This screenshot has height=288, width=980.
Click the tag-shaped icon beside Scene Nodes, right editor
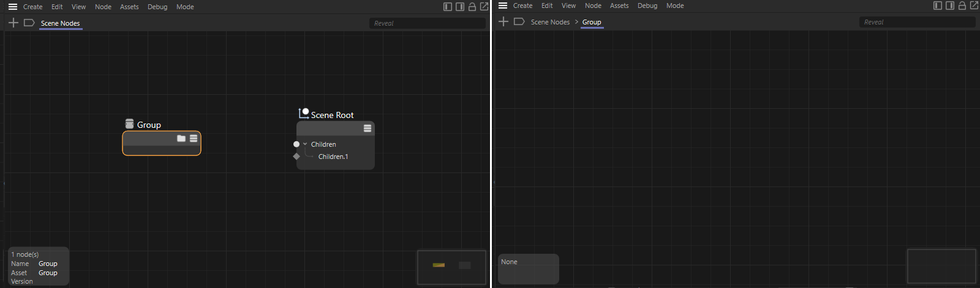pos(519,21)
